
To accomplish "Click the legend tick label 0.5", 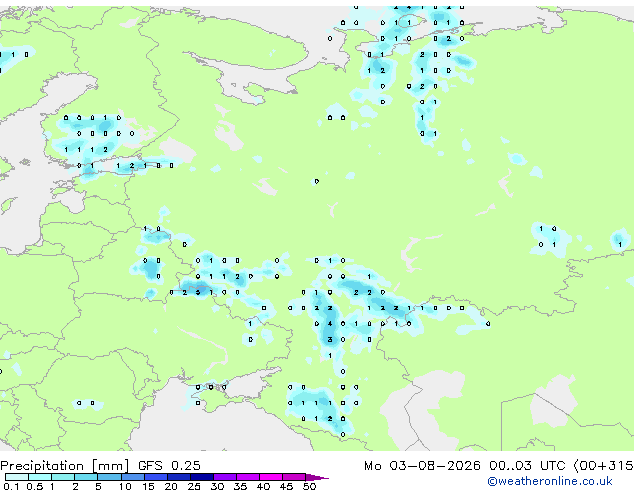I will 35,486.
